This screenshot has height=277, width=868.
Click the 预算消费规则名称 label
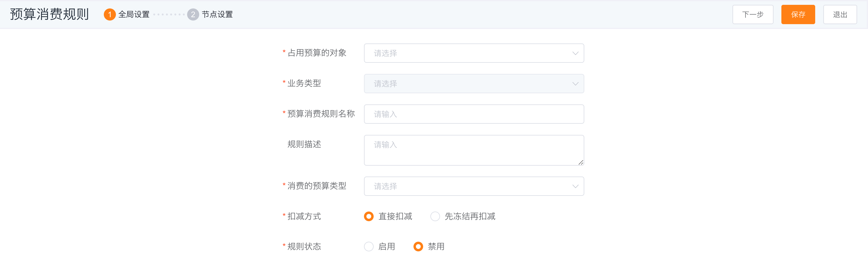coord(321,114)
